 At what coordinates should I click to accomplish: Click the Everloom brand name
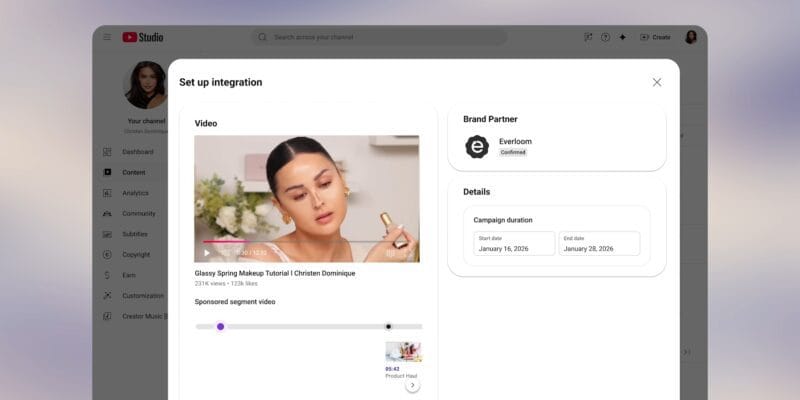(x=515, y=141)
